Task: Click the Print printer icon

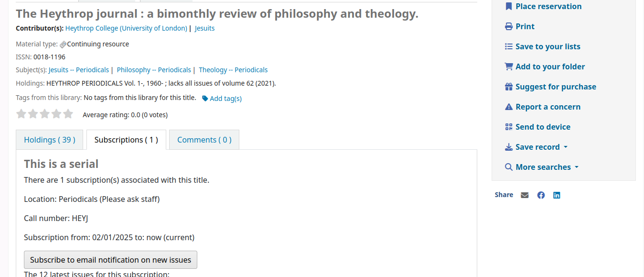Action: (509, 27)
